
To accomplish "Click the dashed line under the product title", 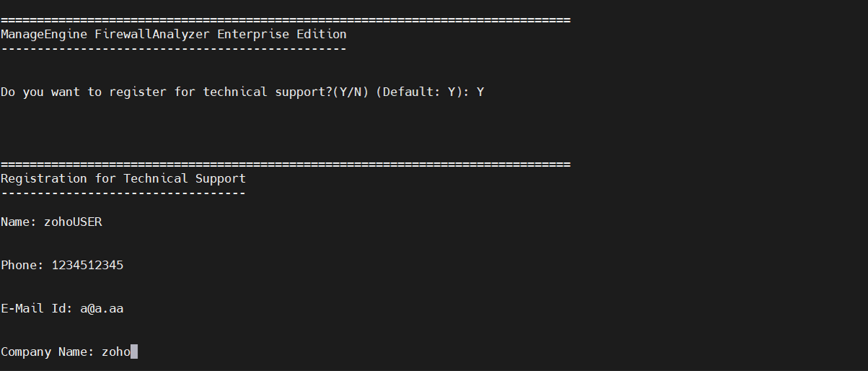I will [174, 49].
